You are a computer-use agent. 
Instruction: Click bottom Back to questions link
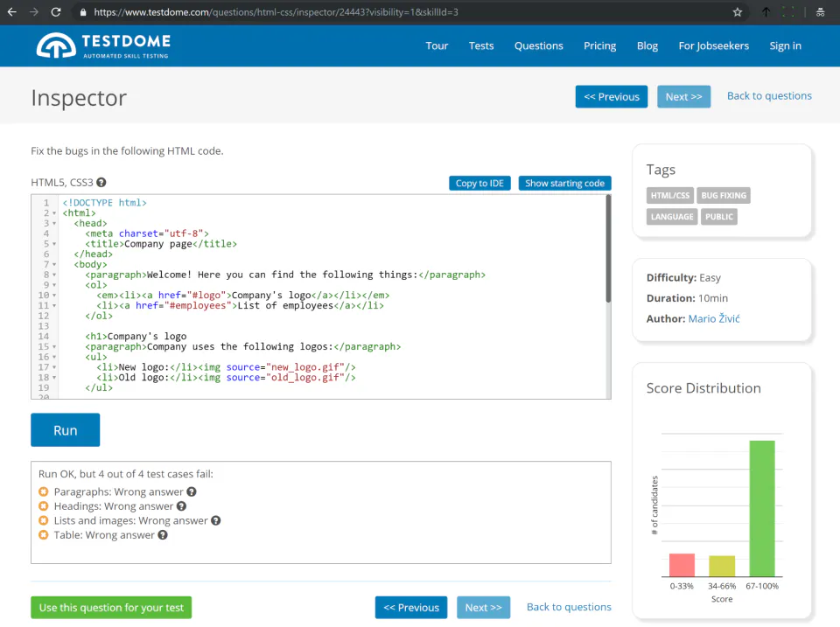point(569,607)
